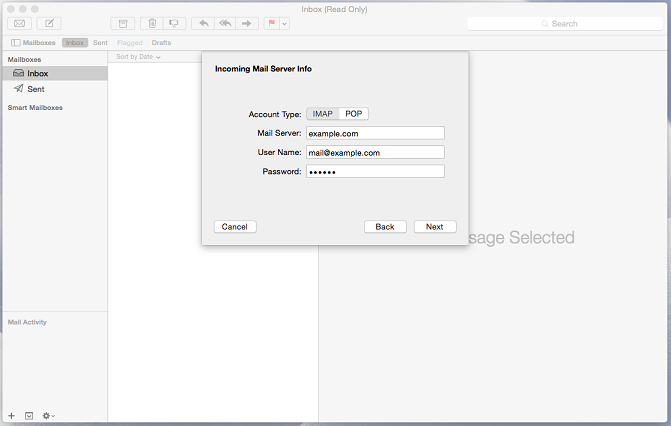671x426 pixels.
Task: Toggle the Mailboxes sidebar button
Action: click(x=33, y=43)
